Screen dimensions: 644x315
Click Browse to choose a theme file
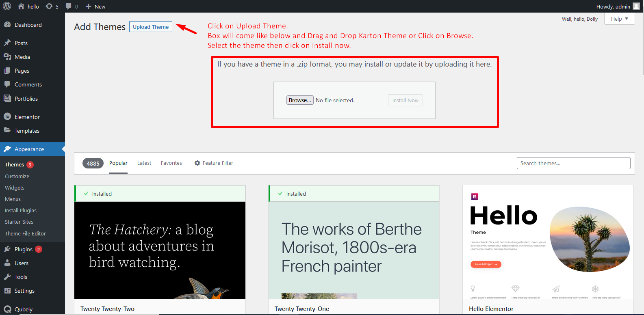point(300,100)
